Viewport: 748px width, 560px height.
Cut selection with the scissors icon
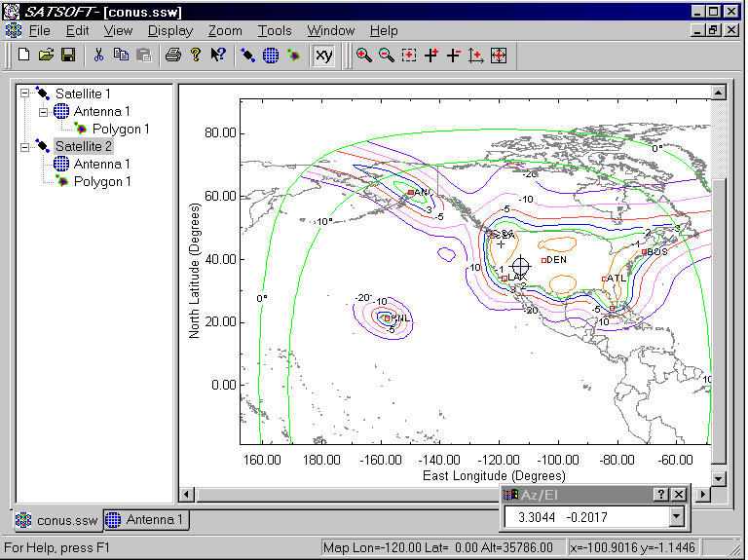pos(98,56)
